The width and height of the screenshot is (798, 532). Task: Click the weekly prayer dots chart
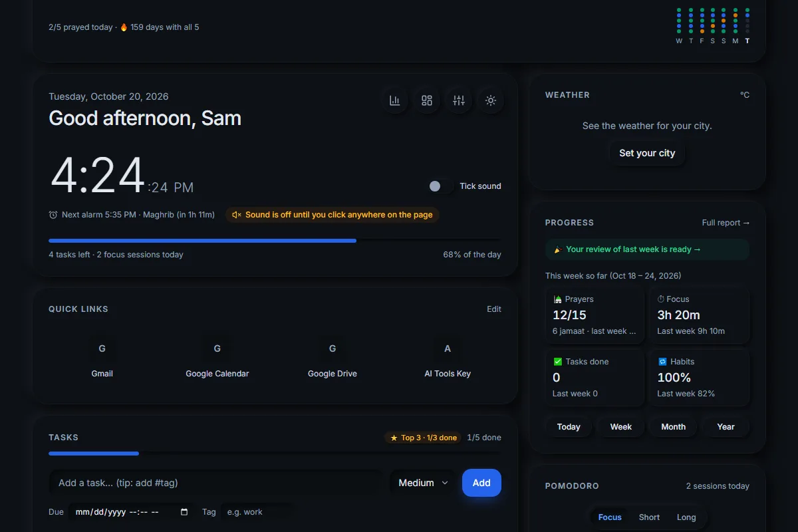click(713, 25)
